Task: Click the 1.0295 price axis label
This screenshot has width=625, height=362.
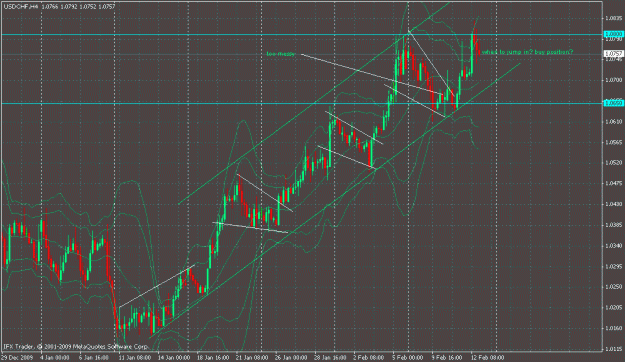Action: pyautogui.click(x=614, y=266)
